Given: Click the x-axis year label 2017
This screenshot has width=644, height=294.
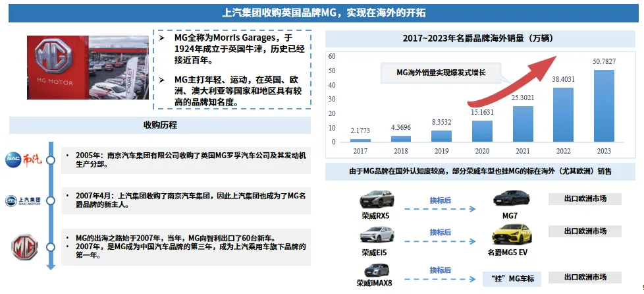Looking at the screenshot, I should tap(360, 152).
